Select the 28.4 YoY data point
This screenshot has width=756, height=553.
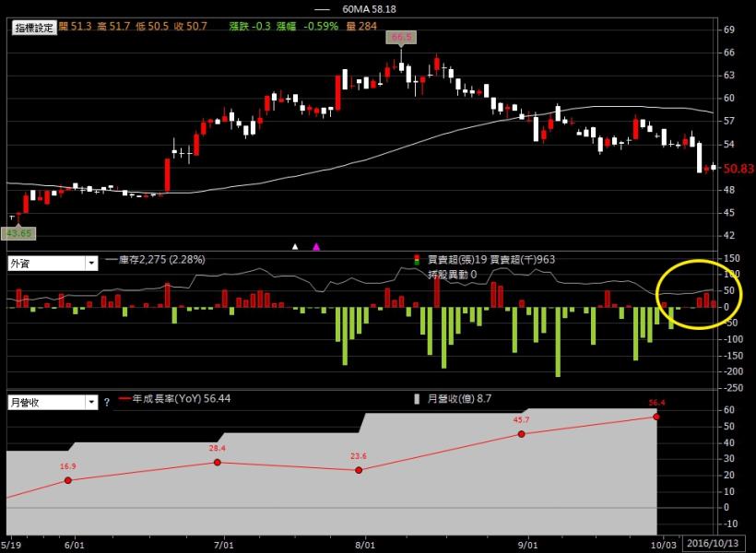point(218,463)
